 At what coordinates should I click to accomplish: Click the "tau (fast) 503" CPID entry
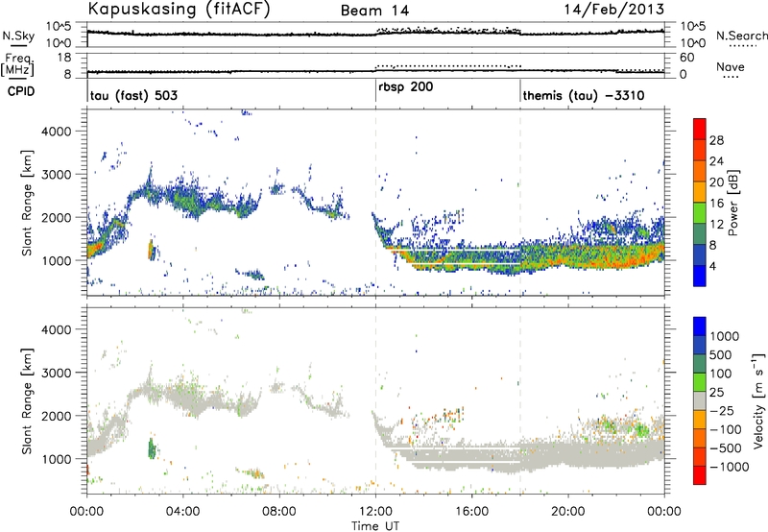click(133, 95)
